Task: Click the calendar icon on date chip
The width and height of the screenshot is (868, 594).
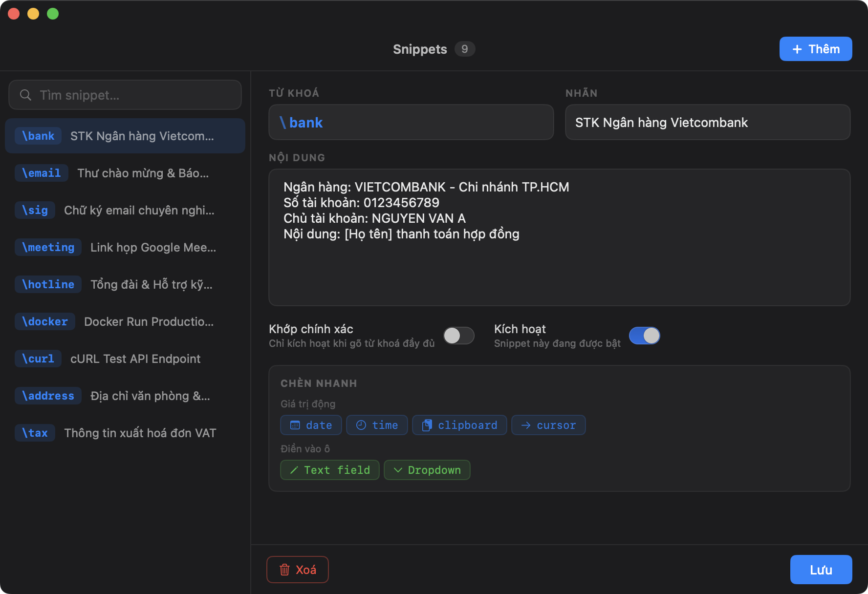Action: coord(295,425)
